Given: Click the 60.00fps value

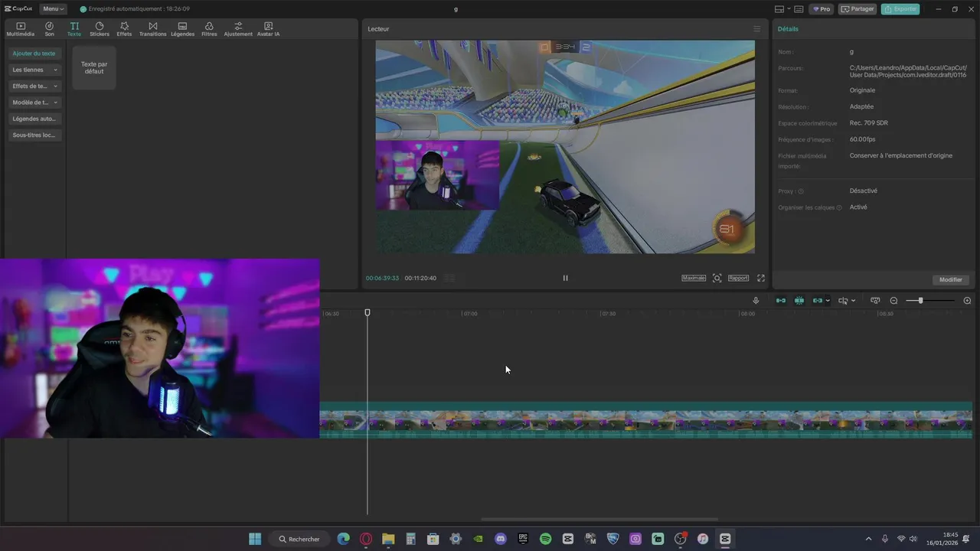Looking at the screenshot, I should click(862, 139).
